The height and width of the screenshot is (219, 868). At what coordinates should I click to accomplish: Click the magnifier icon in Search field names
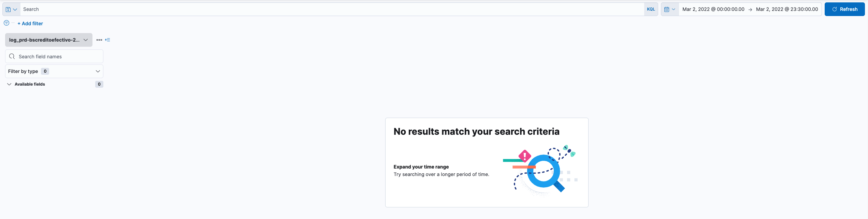[x=12, y=56]
